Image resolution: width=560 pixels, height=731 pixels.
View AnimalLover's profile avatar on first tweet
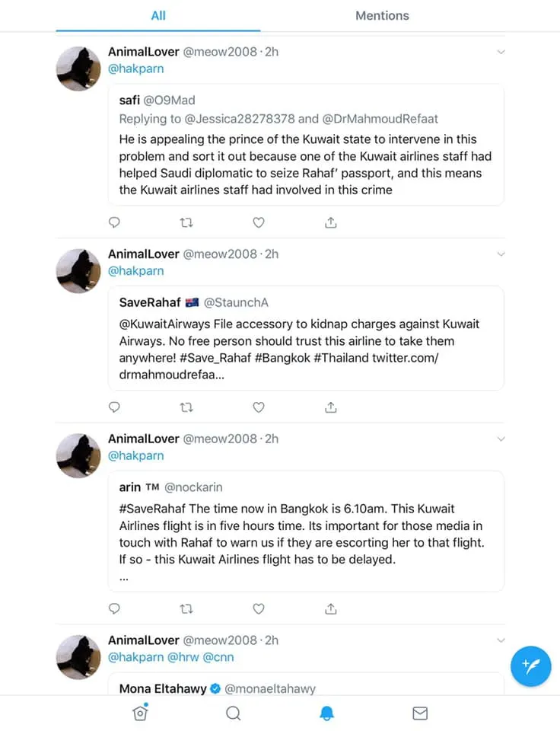79,69
